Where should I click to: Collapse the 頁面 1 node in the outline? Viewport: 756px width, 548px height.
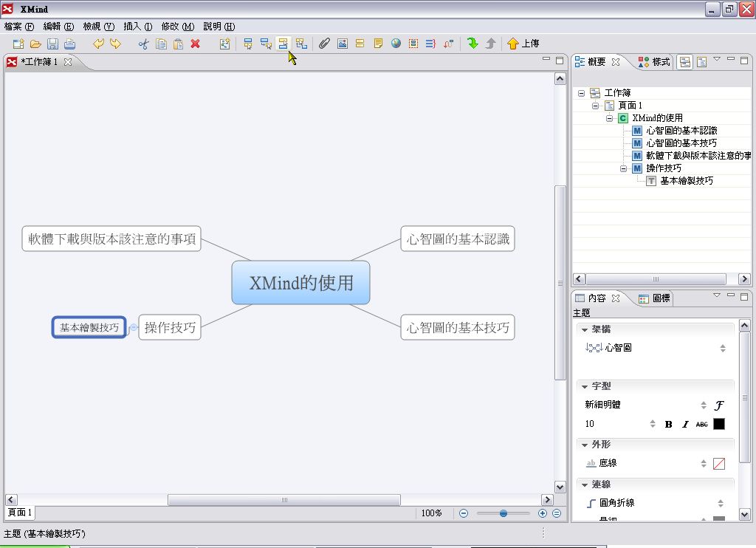(596, 106)
